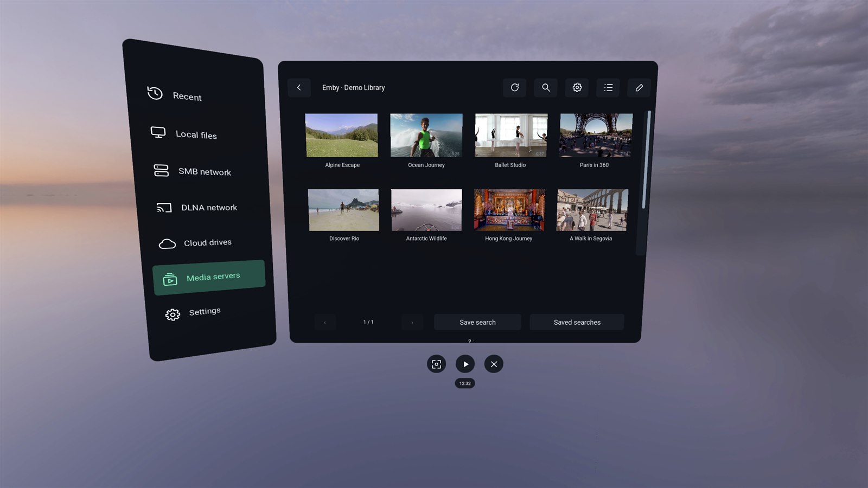
Task: Click the Recent clock icon
Action: pos(155,93)
